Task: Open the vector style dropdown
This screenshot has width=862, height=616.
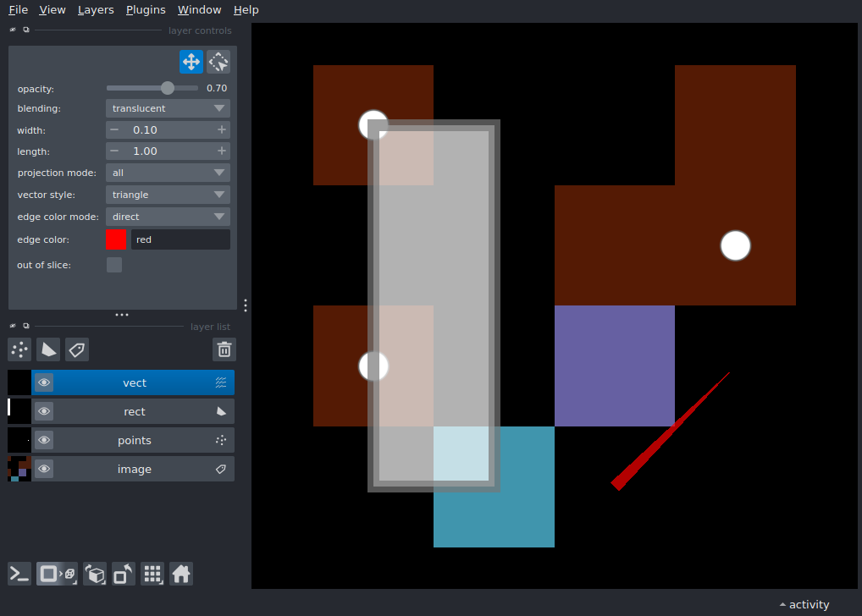Action: [167, 194]
